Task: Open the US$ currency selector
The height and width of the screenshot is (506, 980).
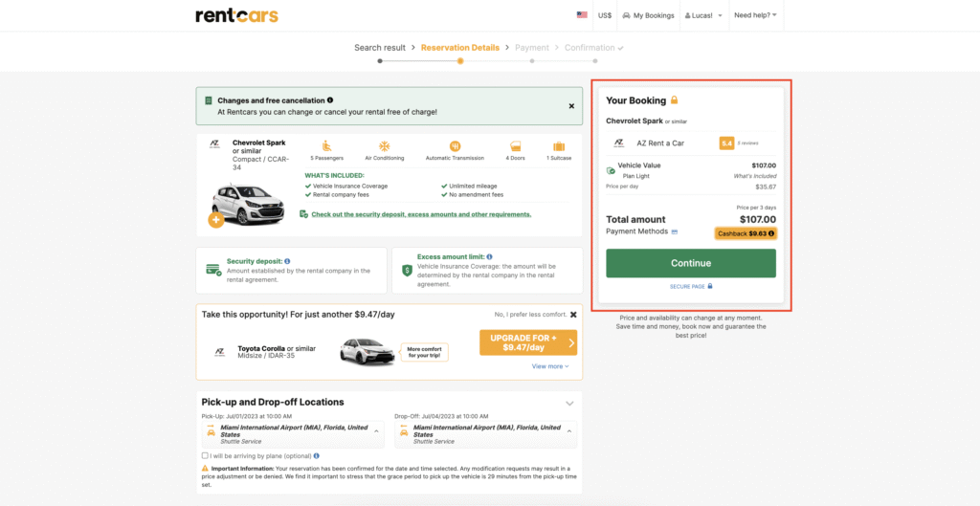Action: 605,15
